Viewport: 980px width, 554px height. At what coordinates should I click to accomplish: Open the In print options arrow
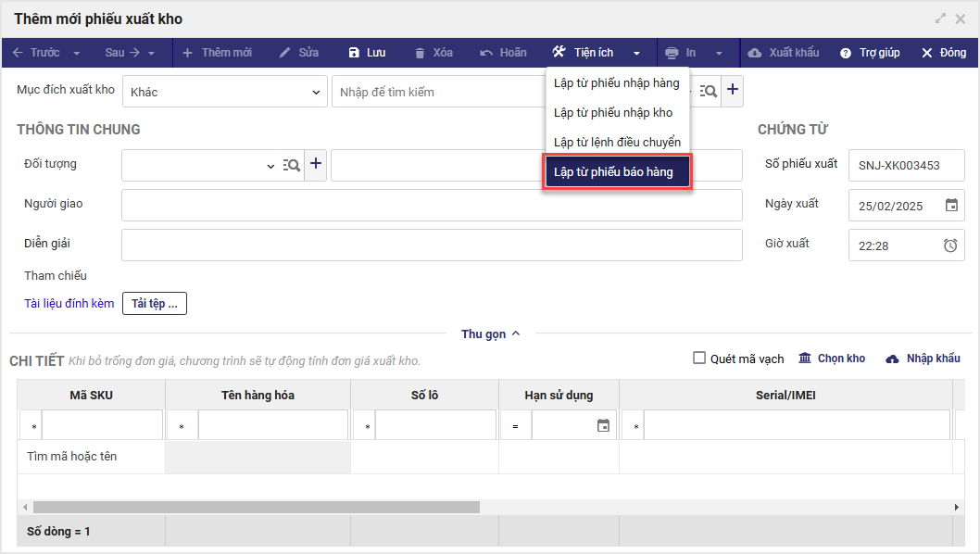[x=719, y=53]
